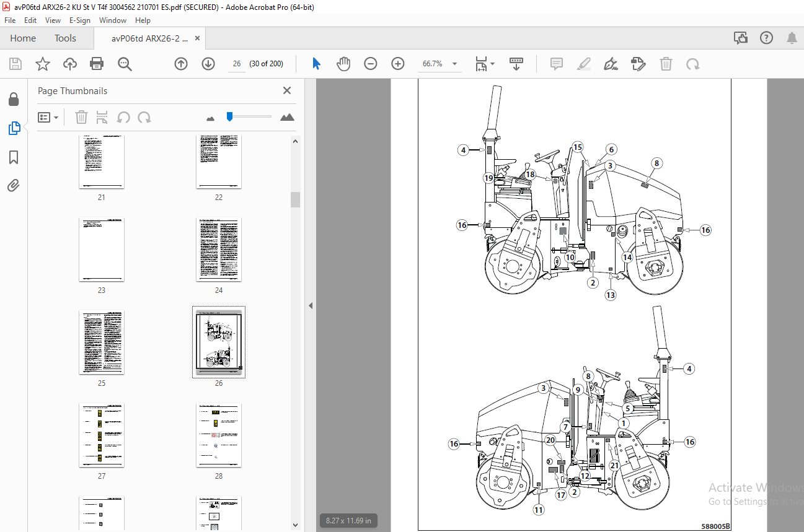
Task: Click the upload to cloud icon
Action: click(x=69, y=64)
